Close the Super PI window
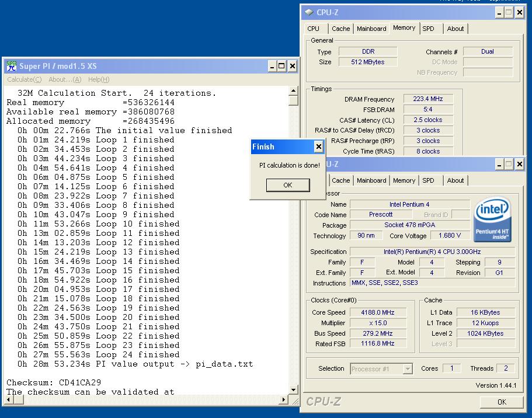Viewport: 532px width, 418px height. pos(293,66)
